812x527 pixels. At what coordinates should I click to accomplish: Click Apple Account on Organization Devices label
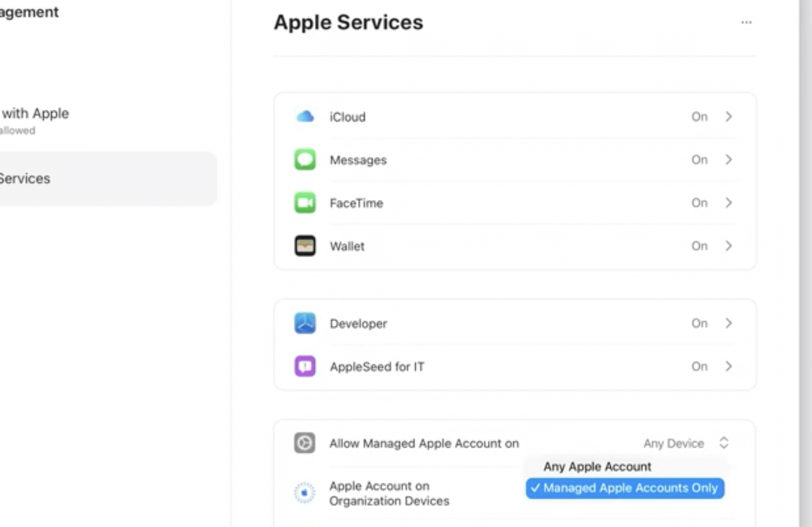pyautogui.click(x=389, y=493)
